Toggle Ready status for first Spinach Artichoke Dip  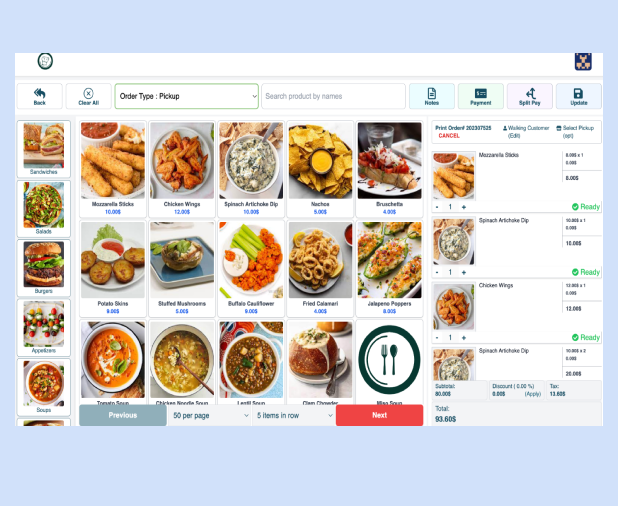pyautogui.click(x=586, y=272)
